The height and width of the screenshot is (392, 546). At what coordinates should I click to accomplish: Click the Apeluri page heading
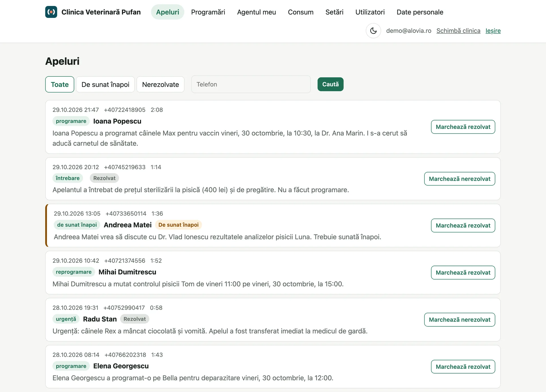coord(62,61)
